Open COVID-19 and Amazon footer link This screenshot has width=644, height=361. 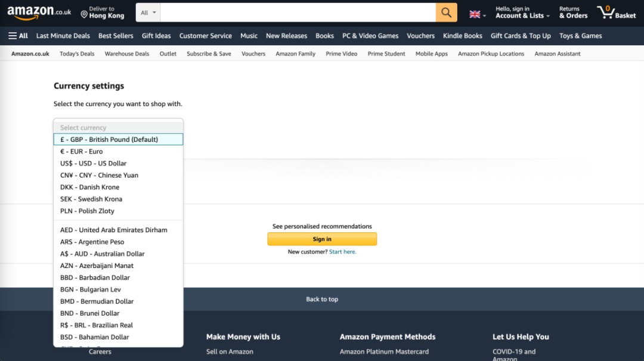point(514,355)
